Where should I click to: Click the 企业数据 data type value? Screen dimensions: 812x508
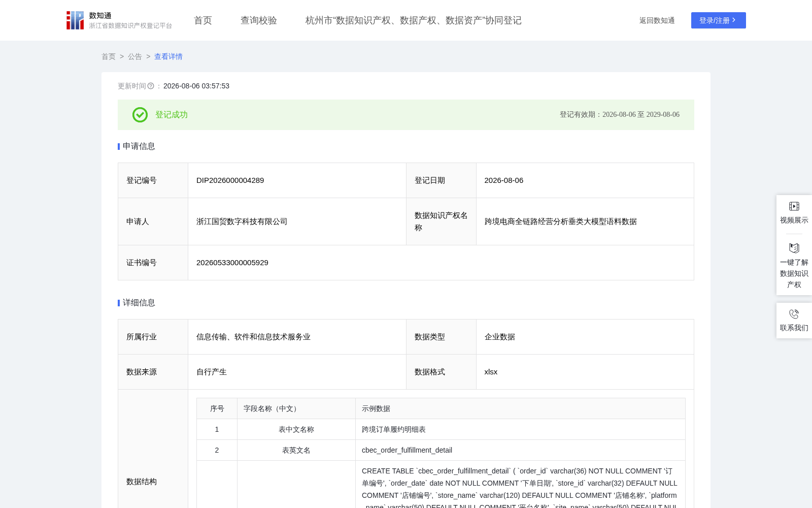pos(500,337)
